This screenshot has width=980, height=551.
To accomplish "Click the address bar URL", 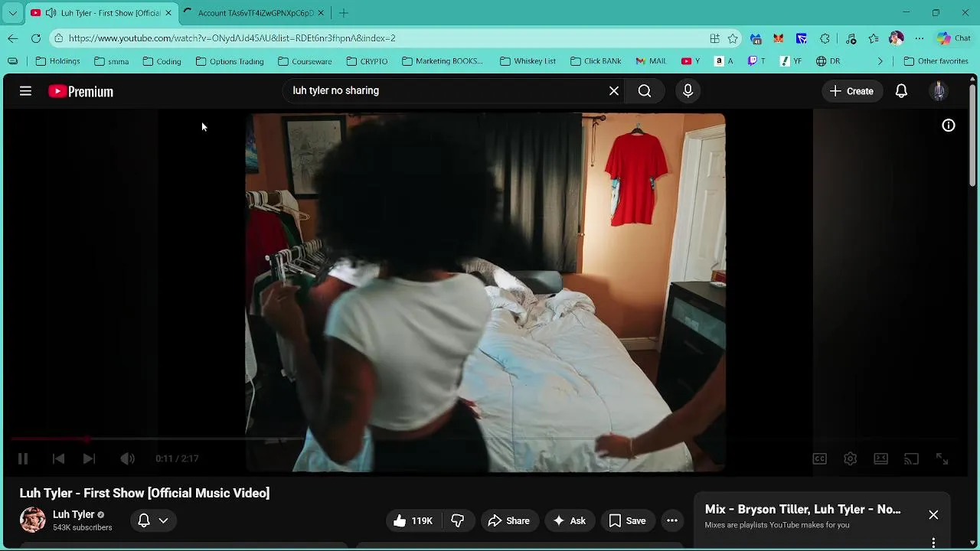I will point(232,38).
